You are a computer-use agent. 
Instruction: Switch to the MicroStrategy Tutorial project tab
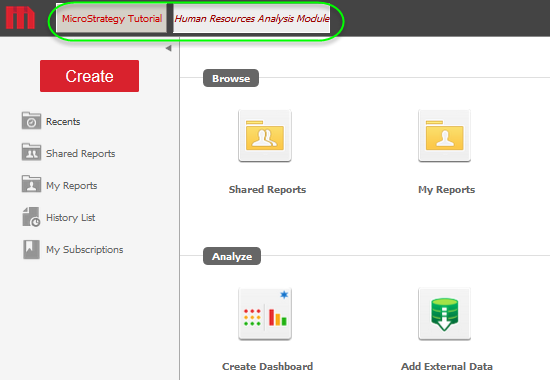112,18
